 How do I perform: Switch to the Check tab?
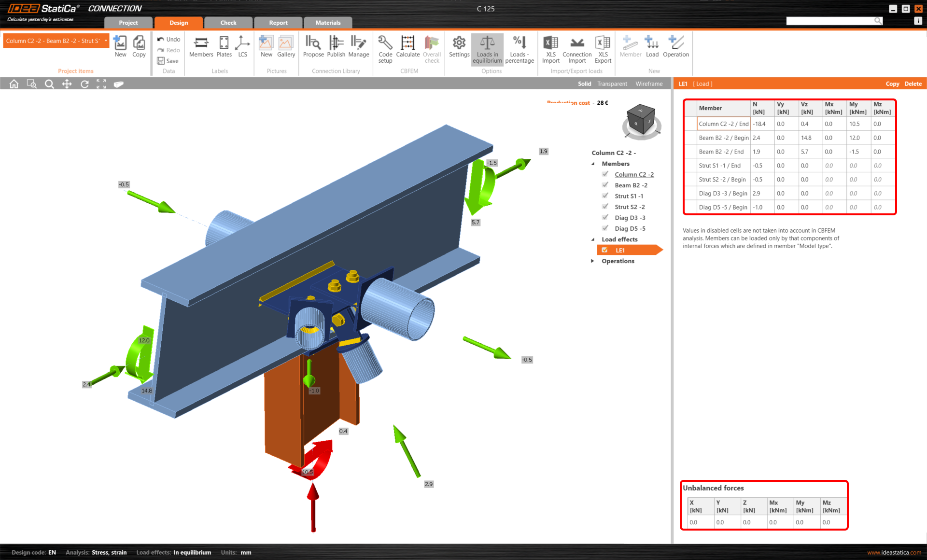[x=228, y=23]
